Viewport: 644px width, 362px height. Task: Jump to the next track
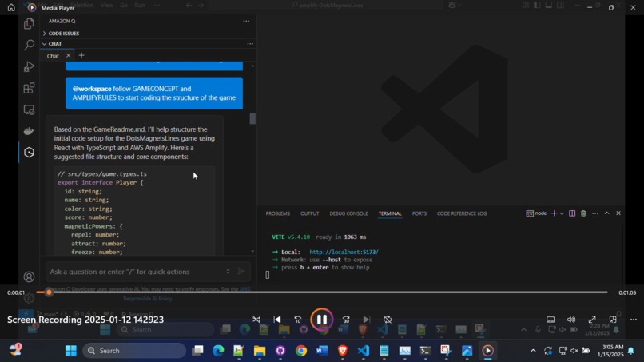[367, 320]
